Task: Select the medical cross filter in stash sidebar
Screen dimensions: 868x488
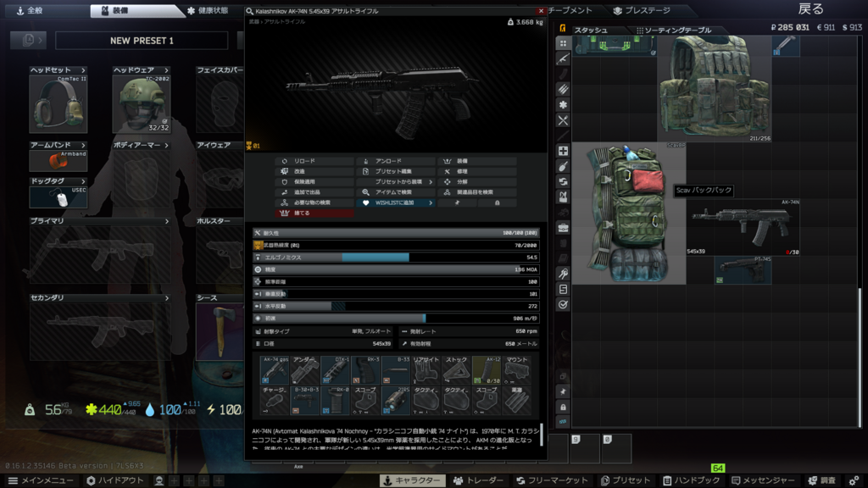Action: pos(563,151)
